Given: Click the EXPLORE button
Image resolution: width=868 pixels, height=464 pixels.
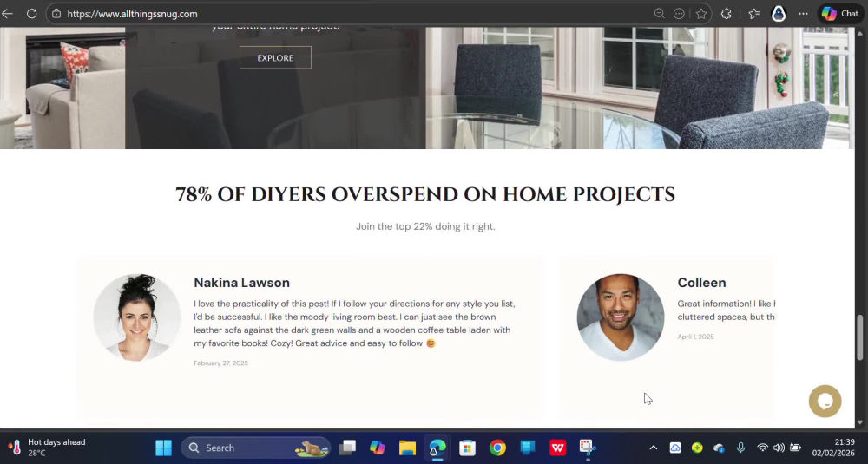Looking at the screenshot, I should coord(275,57).
